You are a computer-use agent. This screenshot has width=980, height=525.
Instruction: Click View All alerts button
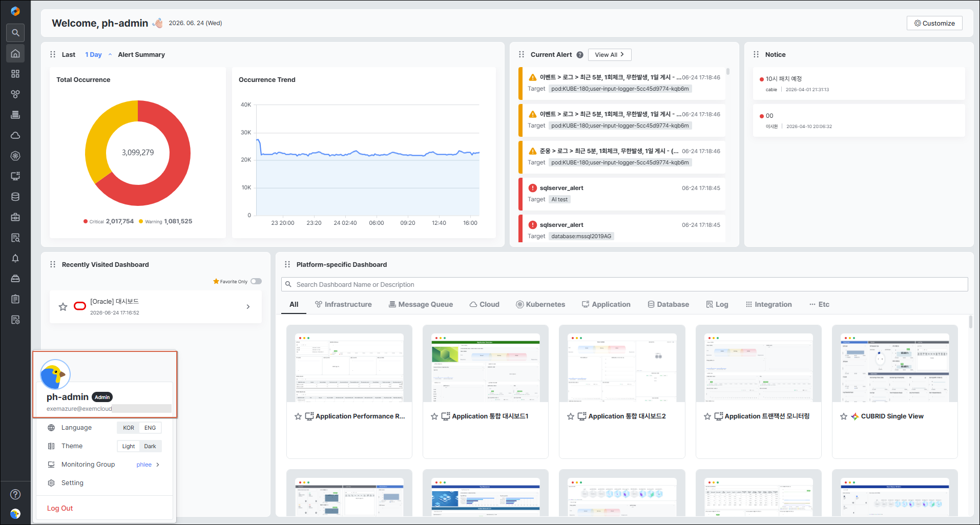[610, 55]
